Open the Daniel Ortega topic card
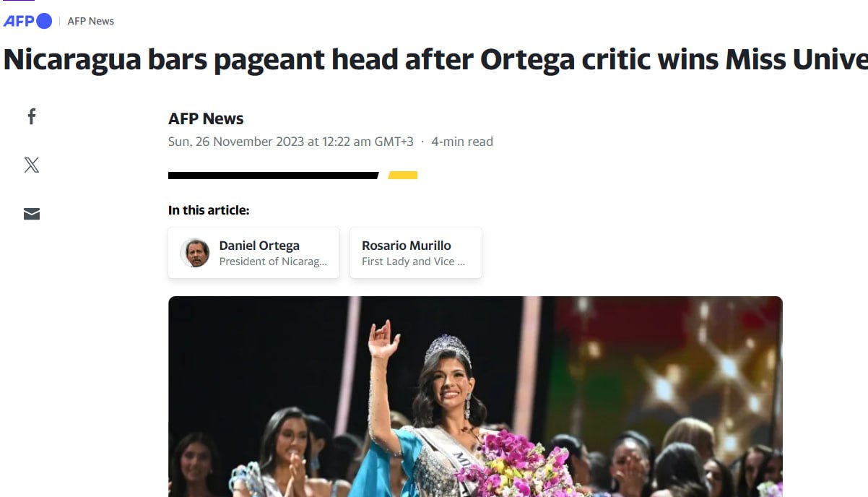This screenshot has width=868, height=497. pyautogui.click(x=254, y=253)
